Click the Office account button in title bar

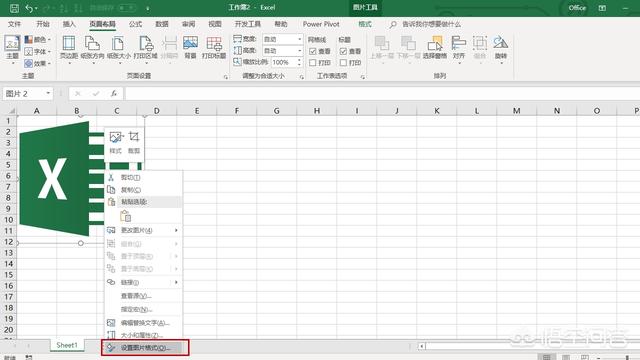(x=577, y=8)
